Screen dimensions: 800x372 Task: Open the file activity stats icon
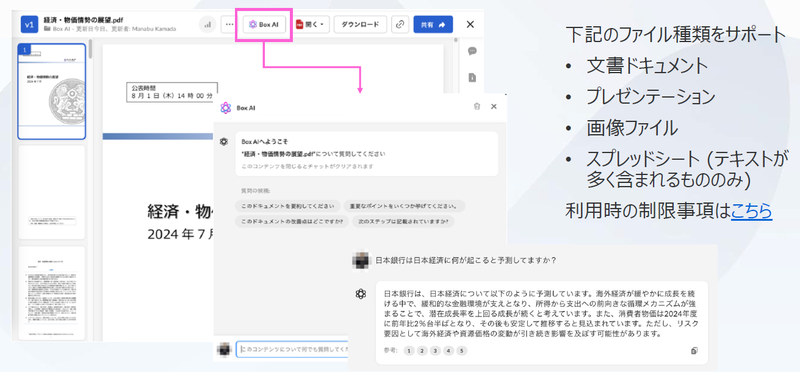[207, 24]
